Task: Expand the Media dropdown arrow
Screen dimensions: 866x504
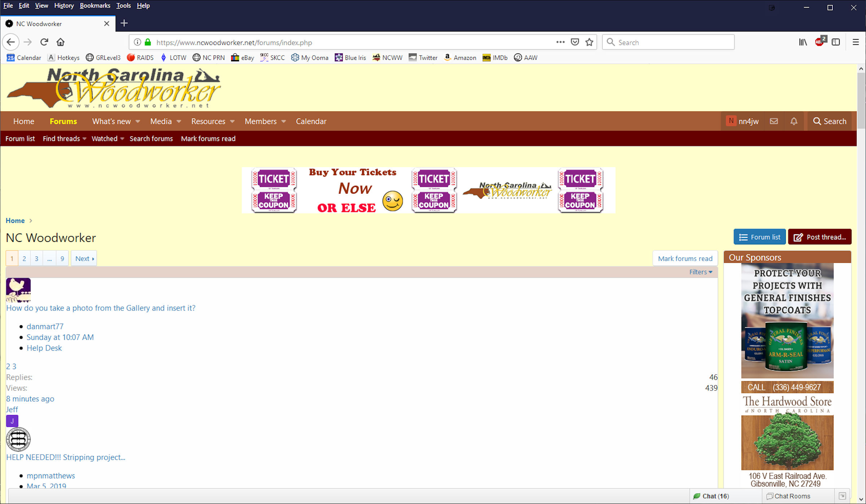Action: tap(179, 121)
